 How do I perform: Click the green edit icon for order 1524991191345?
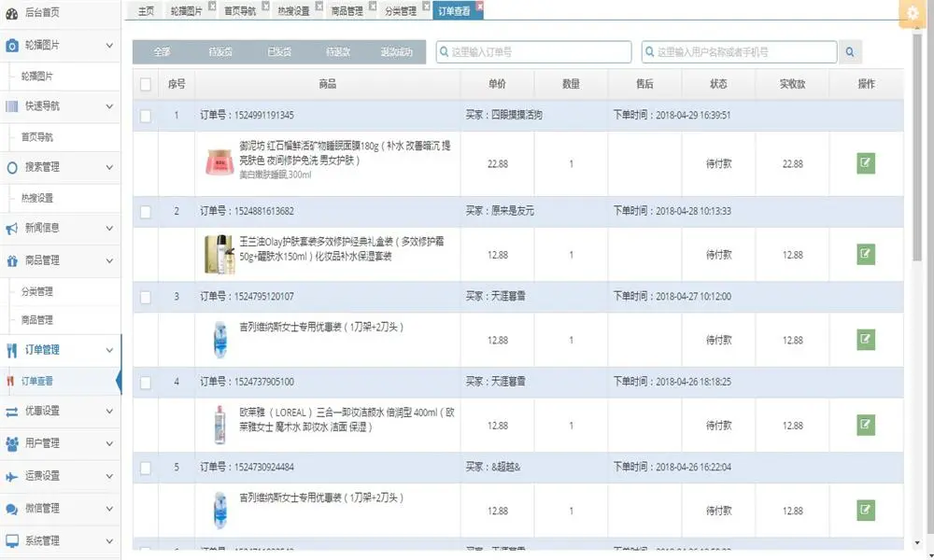tap(866, 164)
